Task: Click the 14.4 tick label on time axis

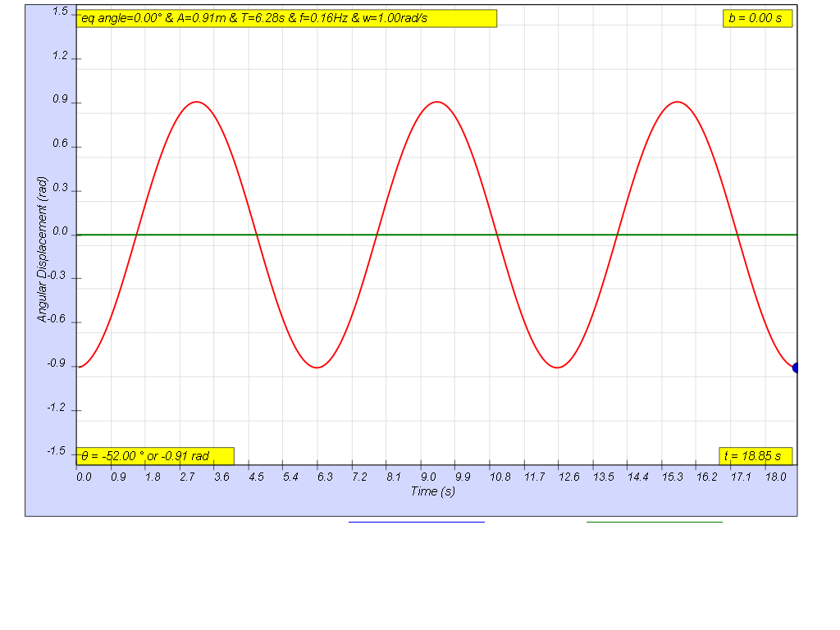Action: click(x=638, y=477)
